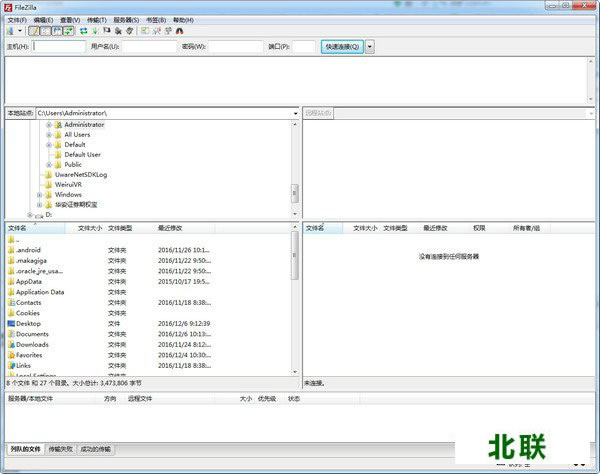Open the 服务器(S) menu
The width and height of the screenshot is (600, 474).
point(126,20)
